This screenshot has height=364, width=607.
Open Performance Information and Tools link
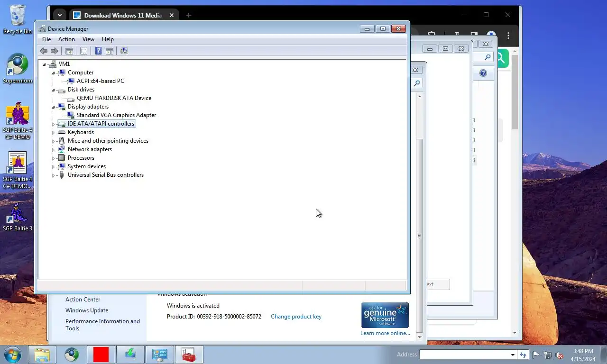103,325
